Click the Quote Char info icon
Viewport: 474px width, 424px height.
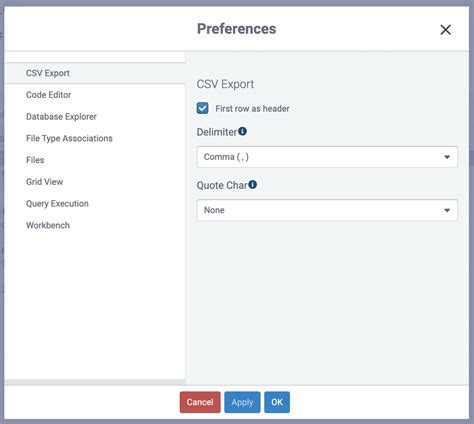pyautogui.click(x=253, y=184)
